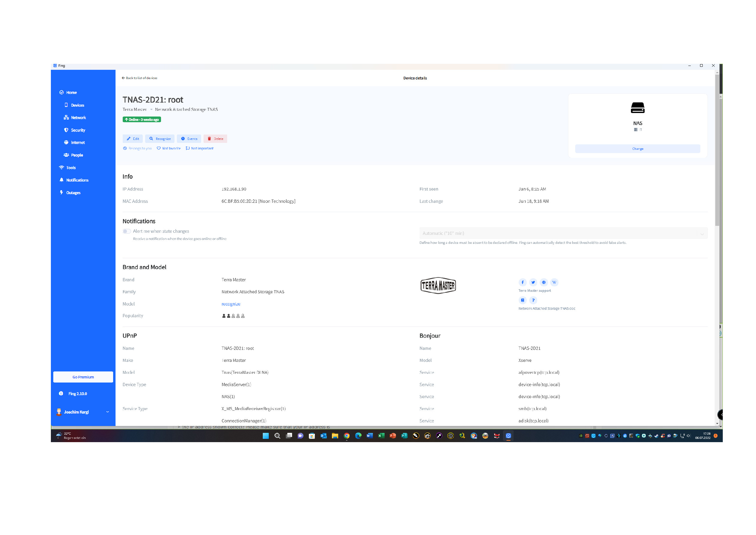Image resolution: width=756 pixels, height=535 pixels.
Task: Open PowerPoint from taskbar
Action: point(393,436)
